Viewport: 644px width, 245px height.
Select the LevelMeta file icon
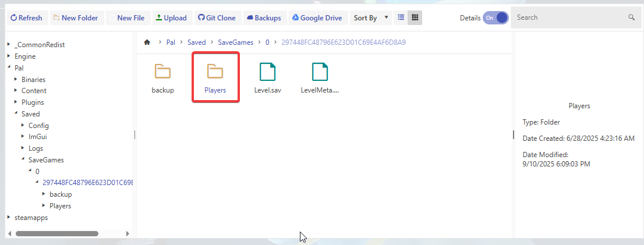click(320, 72)
